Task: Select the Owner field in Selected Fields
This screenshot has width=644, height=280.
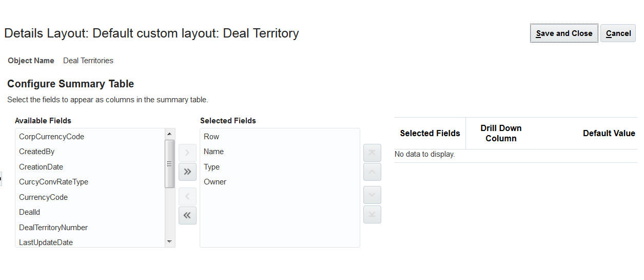Action: 215,182
